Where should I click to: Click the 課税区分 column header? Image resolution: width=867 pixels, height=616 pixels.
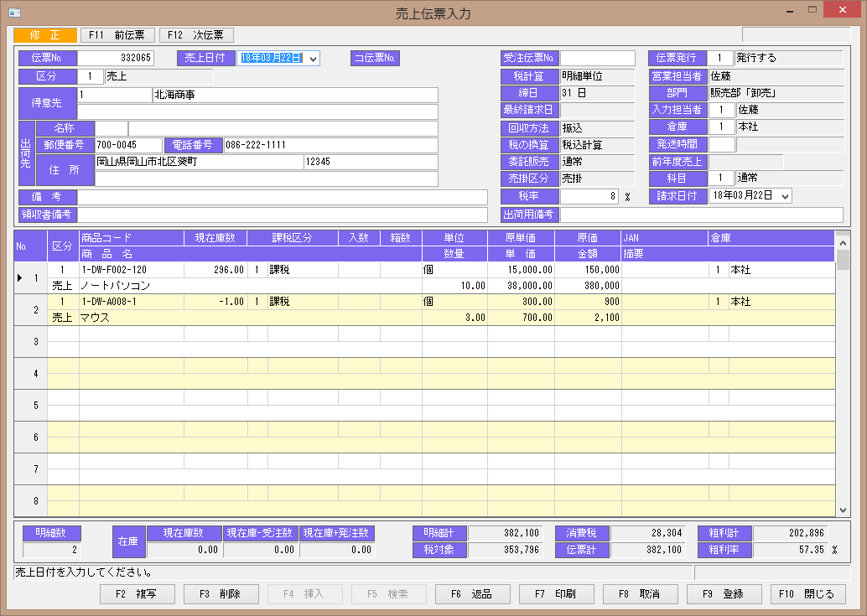pos(293,238)
